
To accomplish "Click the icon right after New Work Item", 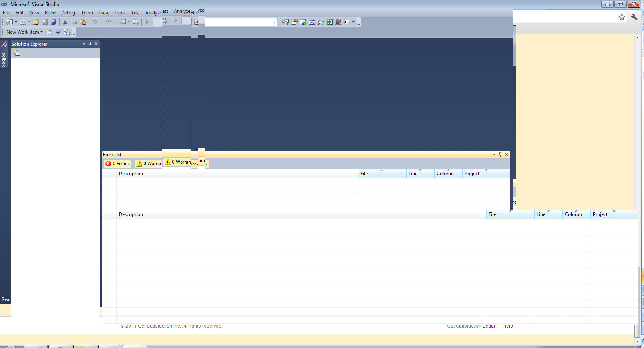I will (49, 32).
